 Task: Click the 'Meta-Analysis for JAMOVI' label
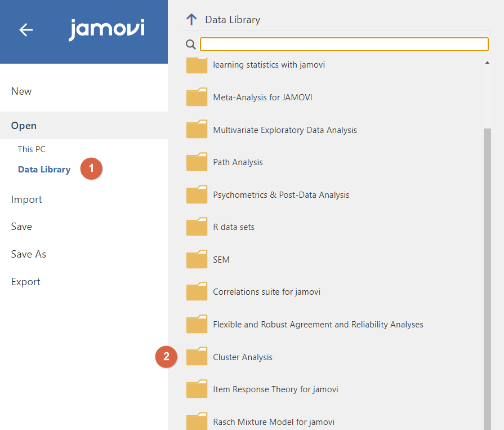[x=262, y=97]
